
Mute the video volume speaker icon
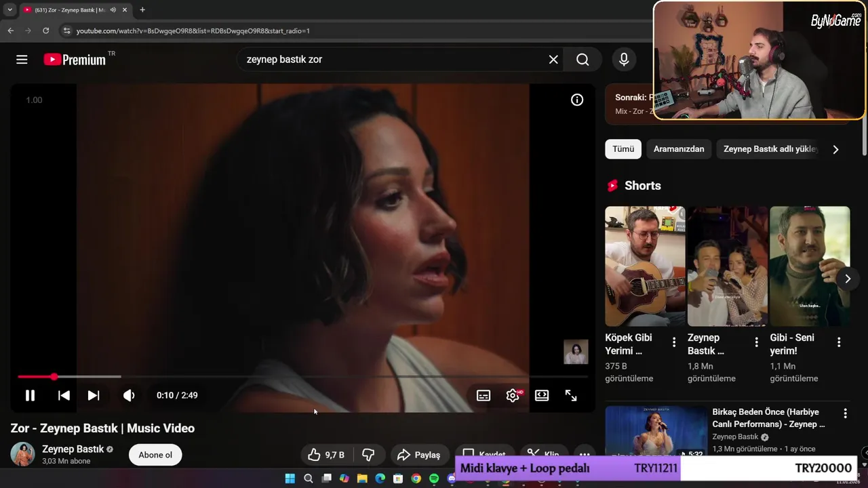click(x=129, y=395)
